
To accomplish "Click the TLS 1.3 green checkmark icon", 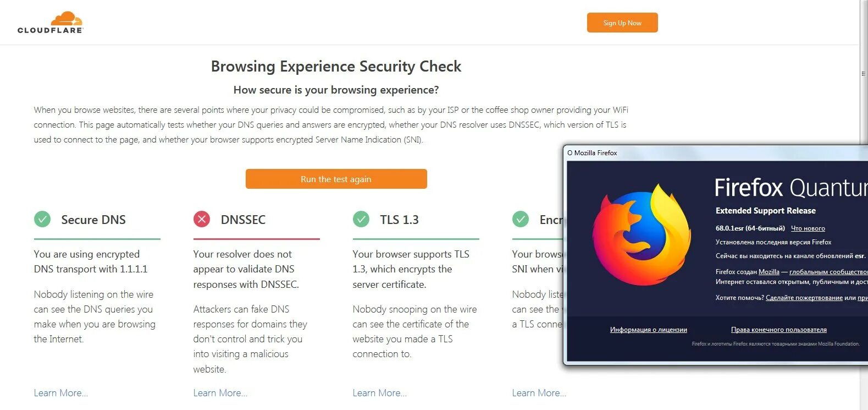I will [x=361, y=219].
